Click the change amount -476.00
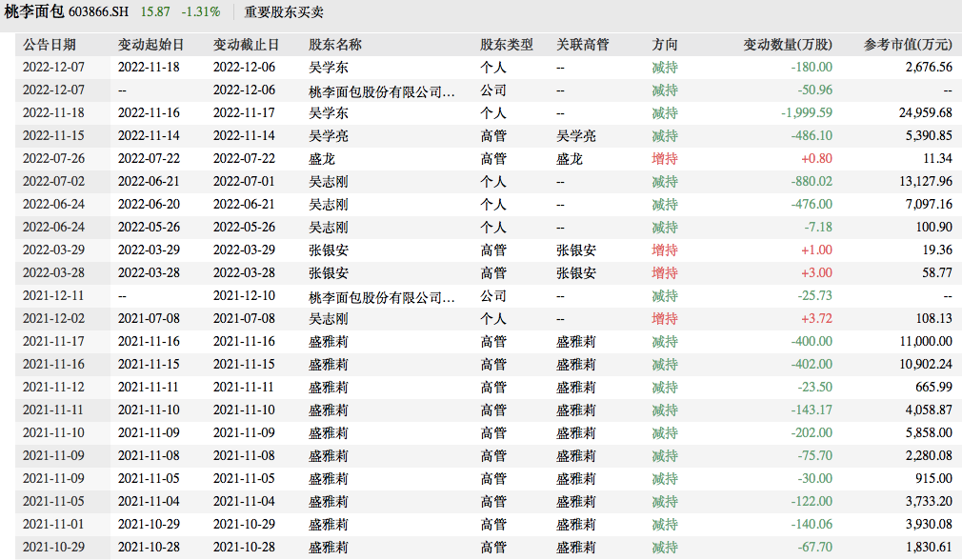 point(812,204)
